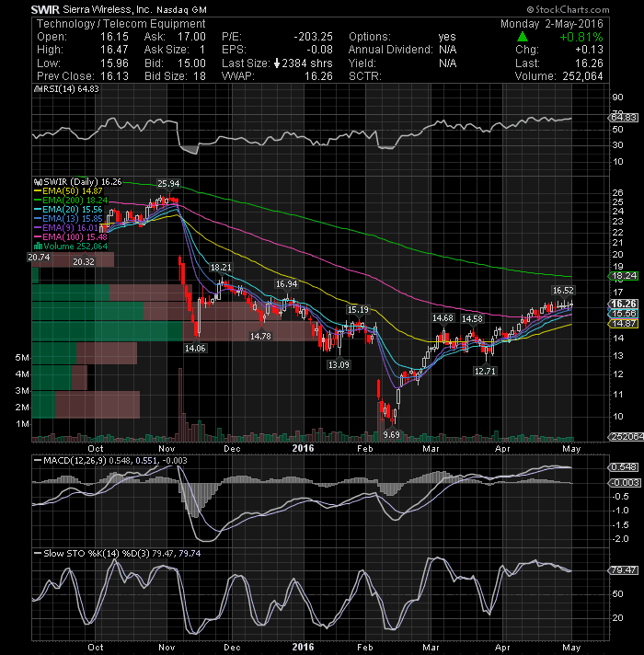Click the down arrow beside Last Size
Screen dimensions: 644x655
click(x=277, y=63)
